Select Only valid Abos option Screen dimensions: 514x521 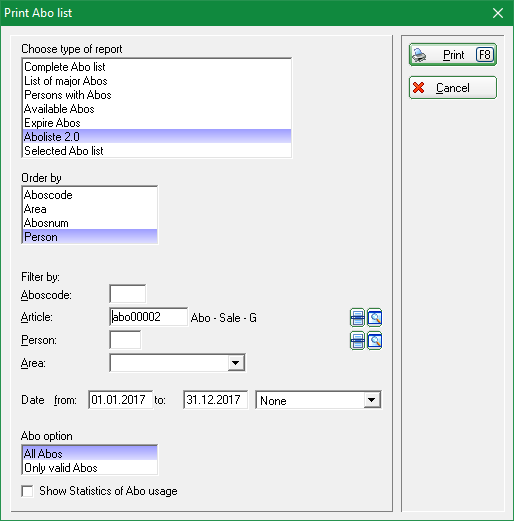point(90,468)
